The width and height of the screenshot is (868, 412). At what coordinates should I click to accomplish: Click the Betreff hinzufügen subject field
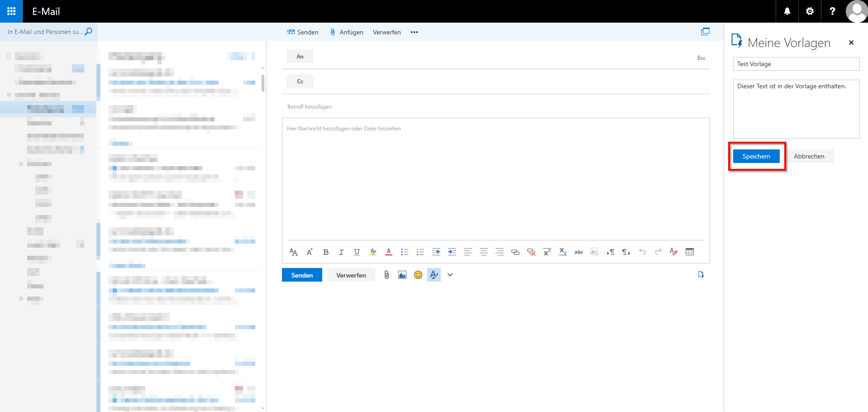(x=496, y=107)
